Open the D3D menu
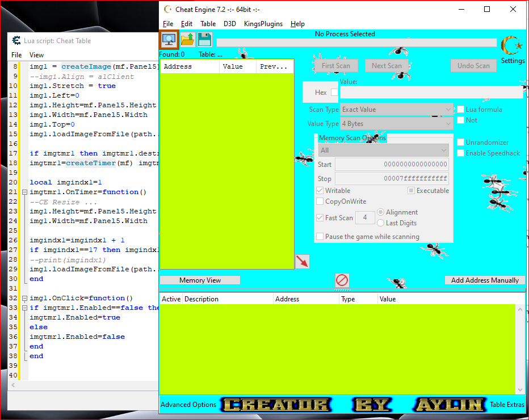Viewport: 529px width, 420px height. click(x=229, y=24)
